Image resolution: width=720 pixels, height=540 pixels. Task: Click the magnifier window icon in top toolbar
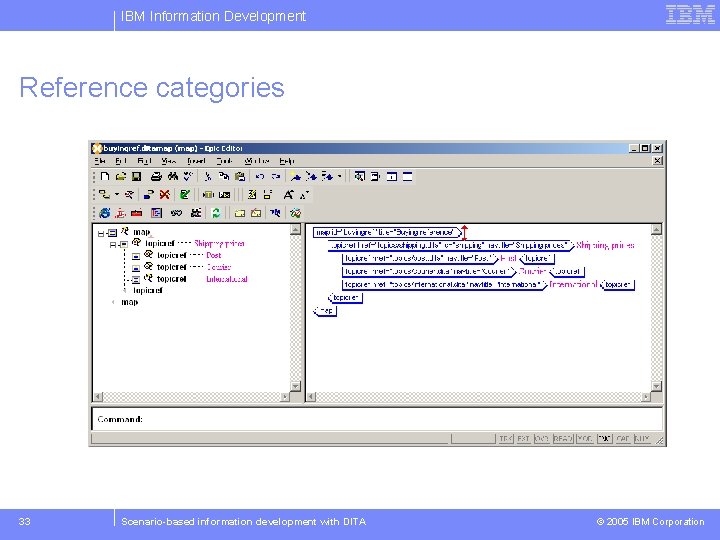pyautogui.click(x=360, y=176)
